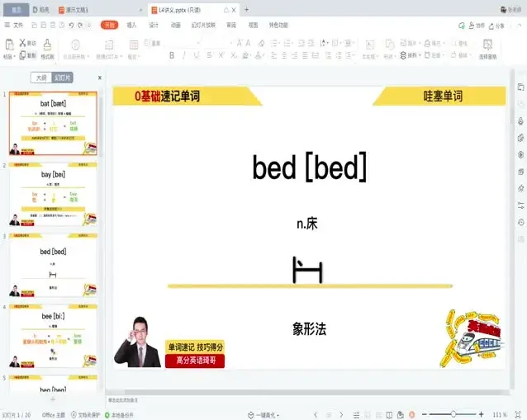The width and height of the screenshot is (527, 420).
Task: Click the Paste icon in ribbon
Action: pyautogui.click(x=8, y=45)
